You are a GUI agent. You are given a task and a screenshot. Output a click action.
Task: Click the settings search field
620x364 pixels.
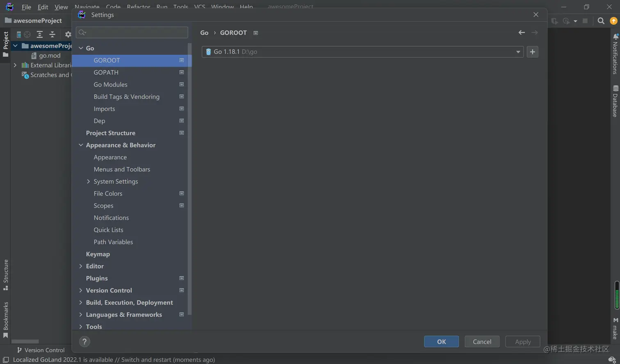pyautogui.click(x=132, y=32)
